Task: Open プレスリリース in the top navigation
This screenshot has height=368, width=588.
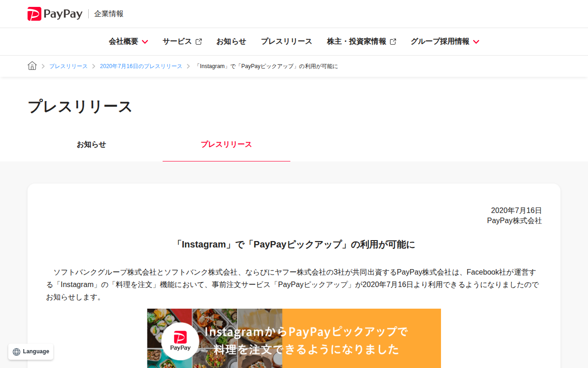Action: pos(286,41)
